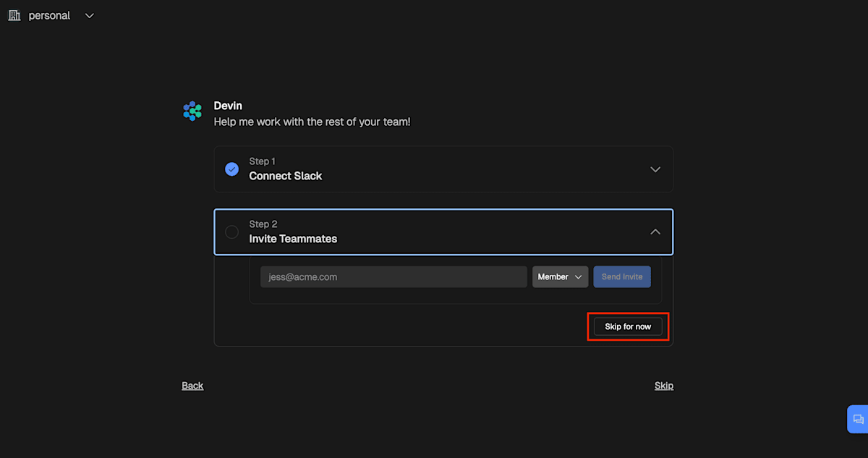
Task: Click the Devin logo avatar
Action: tap(192, 111)
